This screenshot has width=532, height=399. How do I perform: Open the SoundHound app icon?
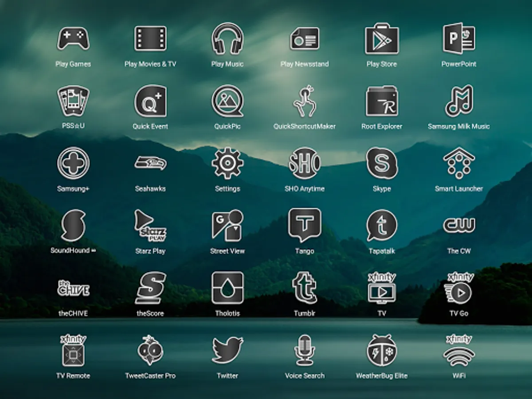[73, 226]
